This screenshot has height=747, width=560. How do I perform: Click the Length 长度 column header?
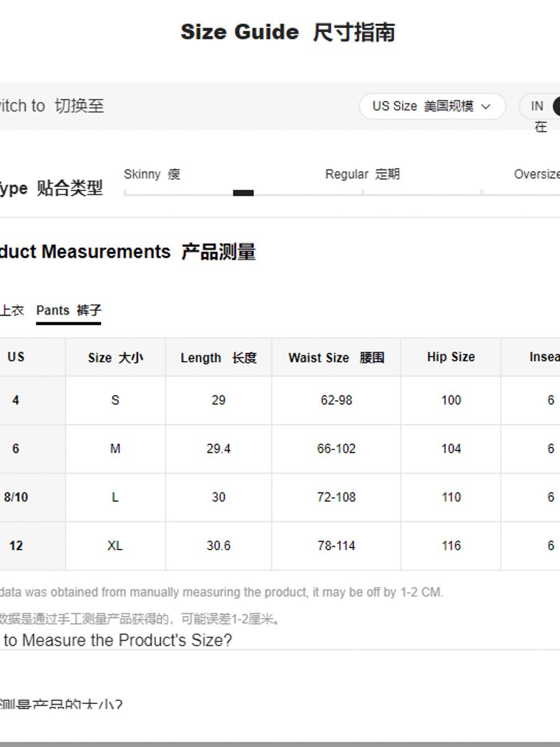click(218, 358)
